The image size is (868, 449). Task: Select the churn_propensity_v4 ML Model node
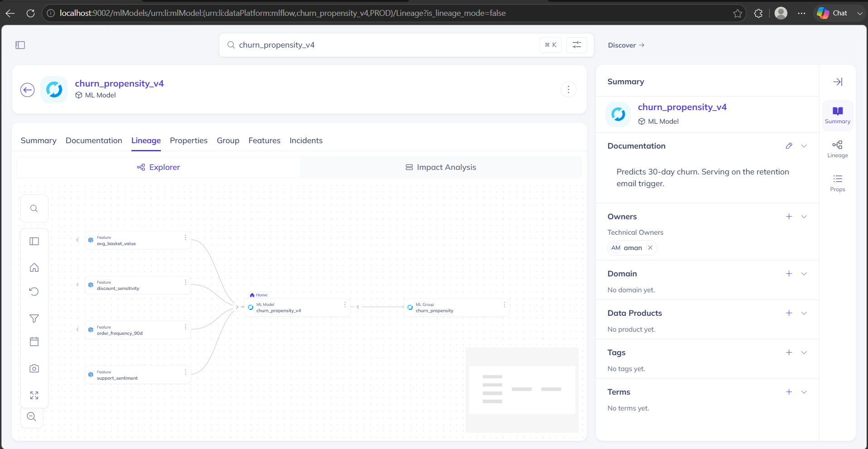(x=297, y=308)
